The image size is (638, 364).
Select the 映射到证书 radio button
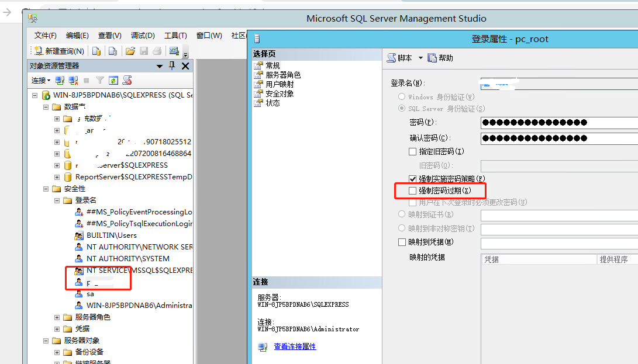click(402, 214)
